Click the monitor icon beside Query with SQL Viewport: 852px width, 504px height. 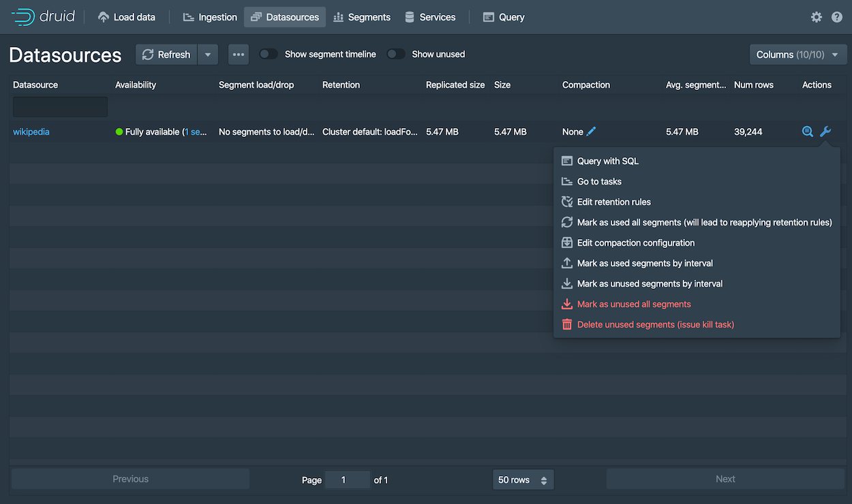[566, 161]
